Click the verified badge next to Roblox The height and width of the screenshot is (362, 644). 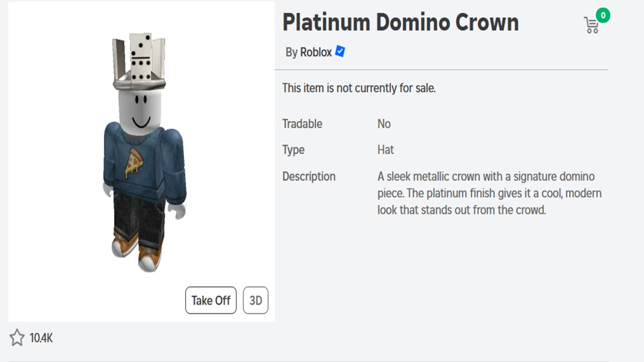pyautogui.click(x=339, y=52)
